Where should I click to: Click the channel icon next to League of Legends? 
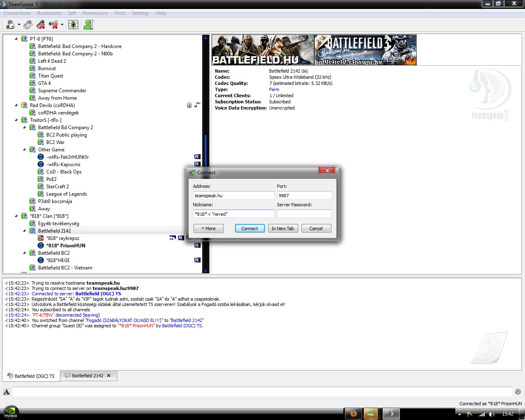click(x=41, y=194)
